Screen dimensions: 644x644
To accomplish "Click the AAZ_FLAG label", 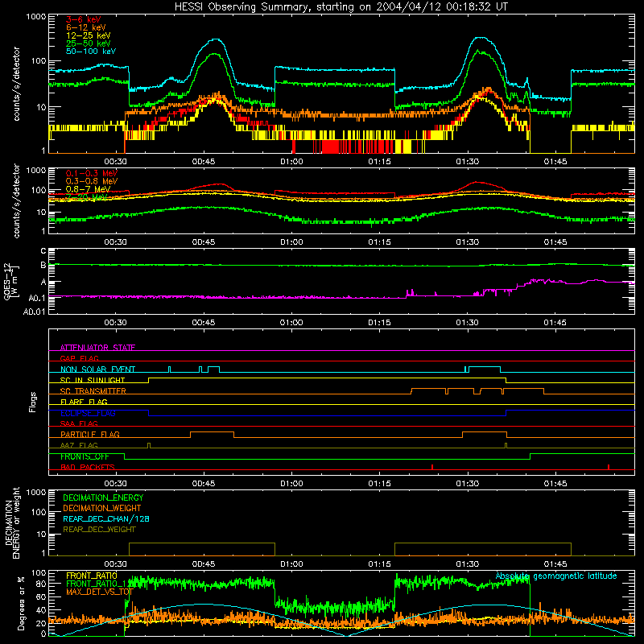I will (79, 445).
